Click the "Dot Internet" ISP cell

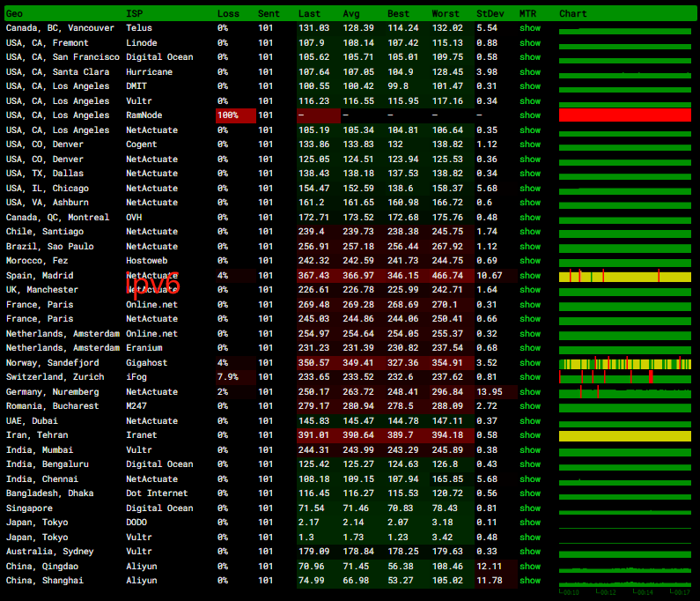(x=157, y=493)
